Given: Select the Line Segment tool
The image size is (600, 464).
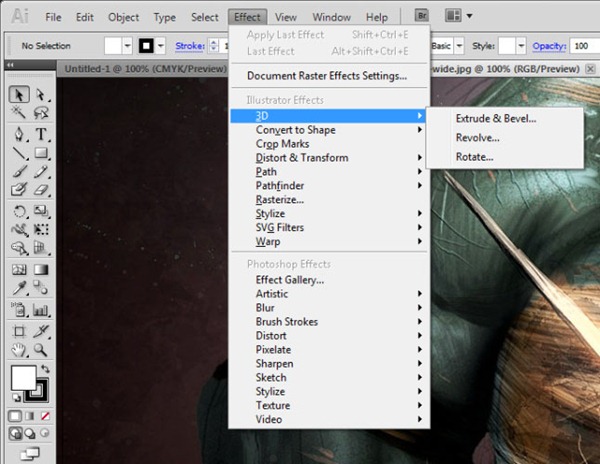Looking at the screenshot, I should coord(19,153).
